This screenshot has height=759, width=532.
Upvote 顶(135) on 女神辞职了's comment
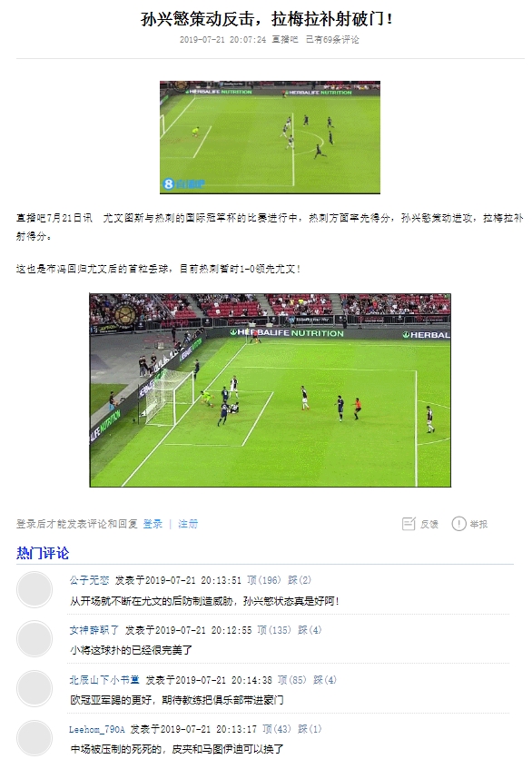coord(274,630)
